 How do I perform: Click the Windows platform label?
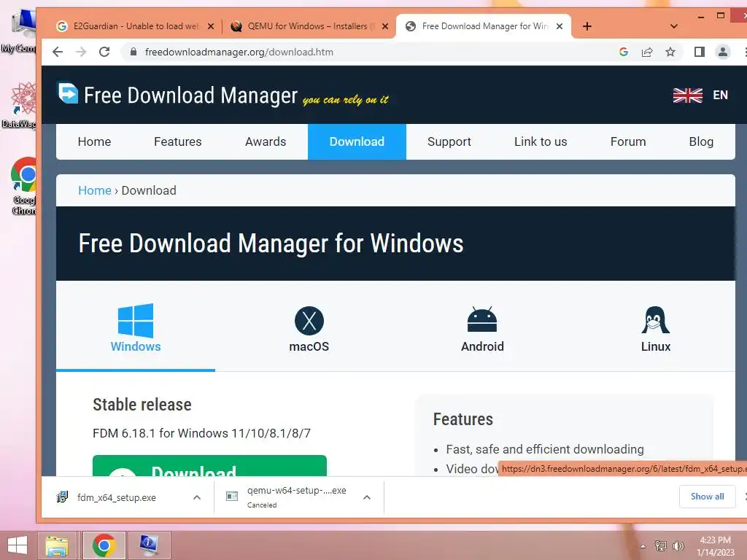[136, 346]
